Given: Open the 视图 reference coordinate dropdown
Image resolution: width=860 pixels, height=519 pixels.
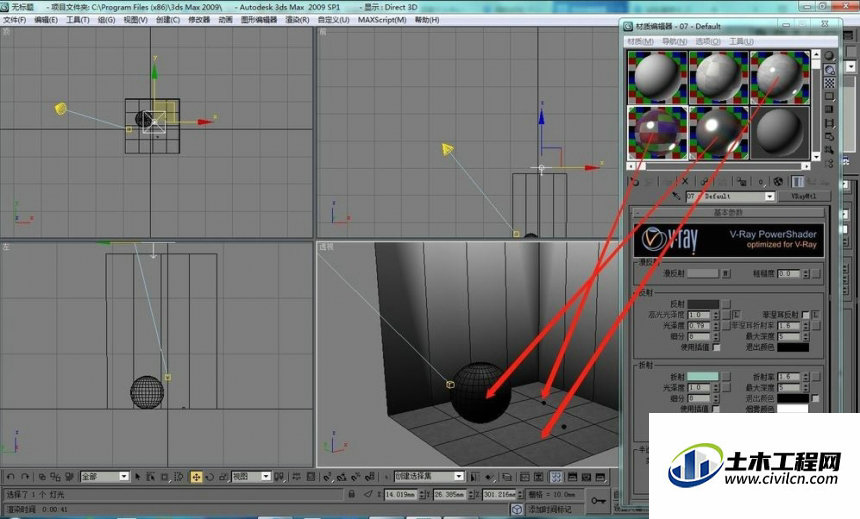Looking at the screenshot, I should [266, 476].
